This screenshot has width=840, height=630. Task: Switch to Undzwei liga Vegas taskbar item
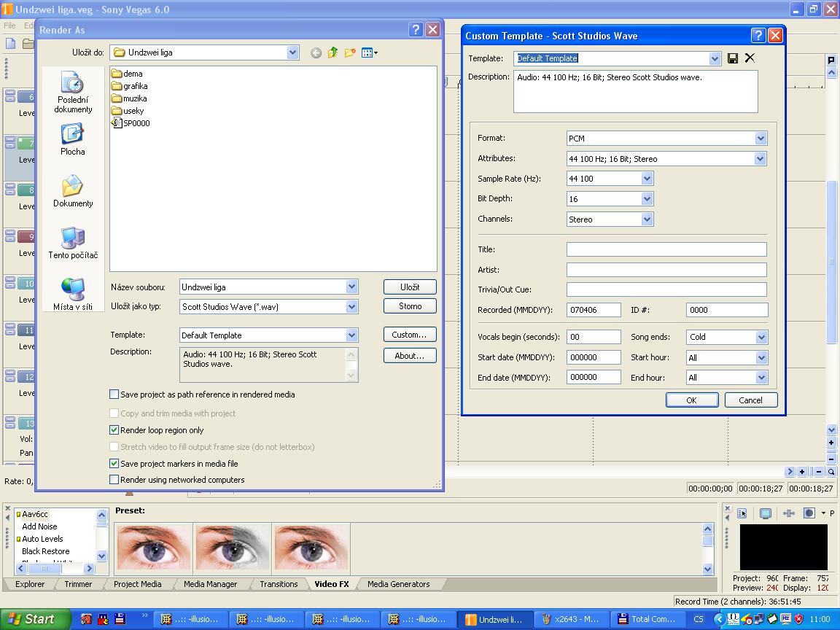pyautogui.click(x=495, y=619)
